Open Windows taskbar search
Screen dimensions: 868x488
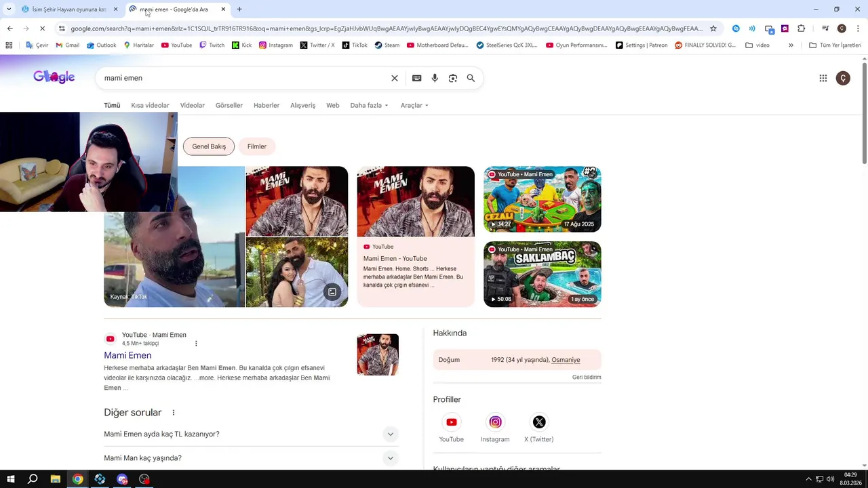(33, 479)
